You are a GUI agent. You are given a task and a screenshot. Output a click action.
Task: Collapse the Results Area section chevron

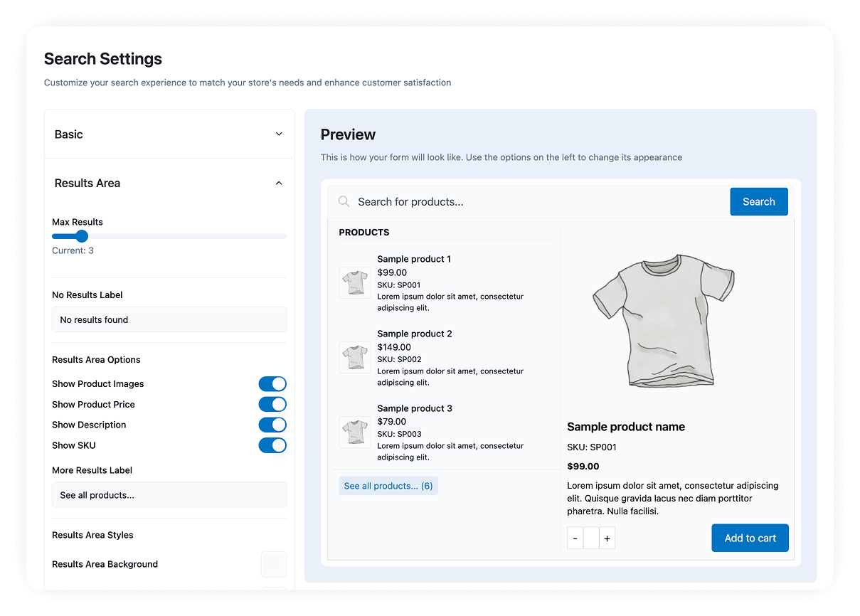click(x=279, y=184)
